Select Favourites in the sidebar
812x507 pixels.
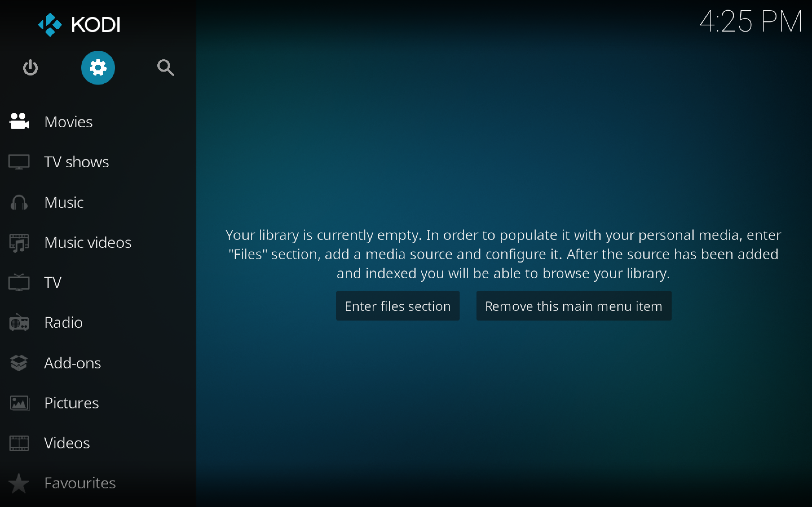point(80,482)
